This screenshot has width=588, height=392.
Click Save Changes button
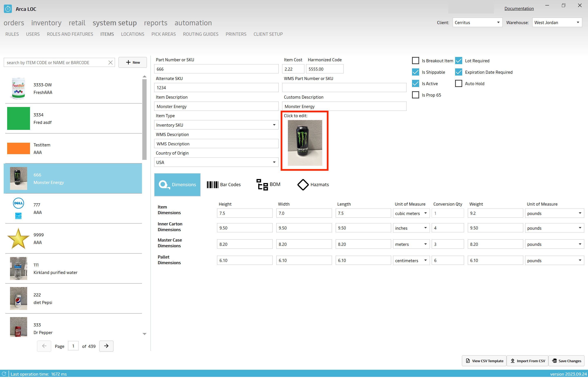[566, 361]
